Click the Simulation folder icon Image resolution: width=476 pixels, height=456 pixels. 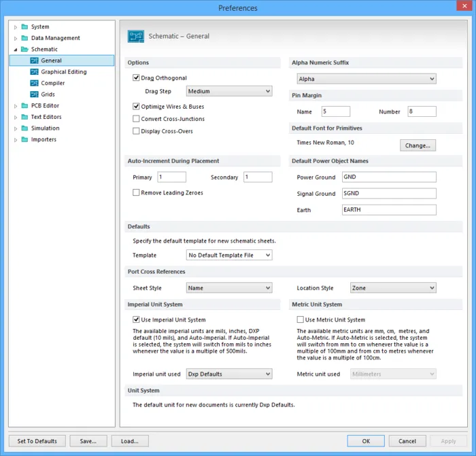tap(24, 128)
